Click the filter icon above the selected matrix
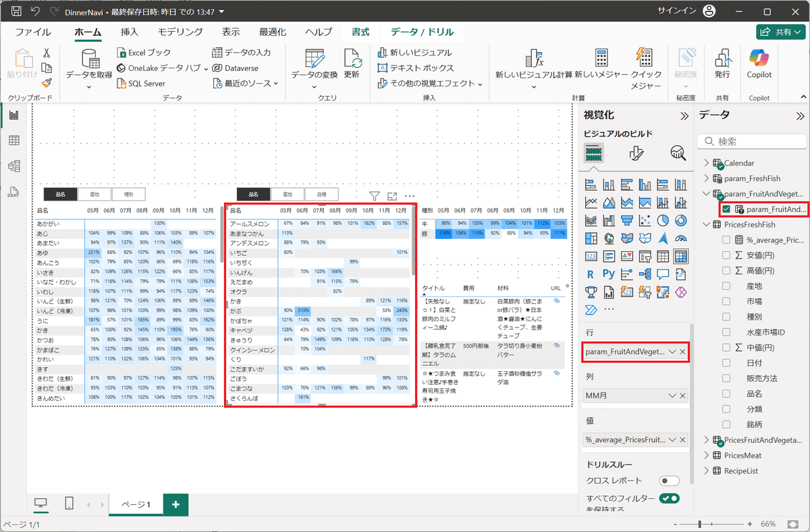 tap(375, 196)
